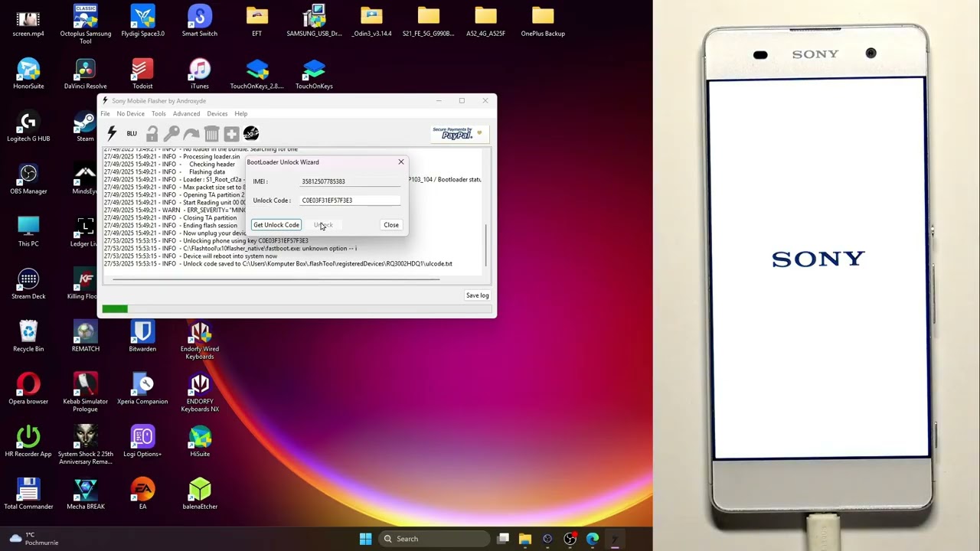The width and height of the screenshot is (980, 551).
Task: Select the Smart Switch desktop icon
Action: [x=200, y=21]
